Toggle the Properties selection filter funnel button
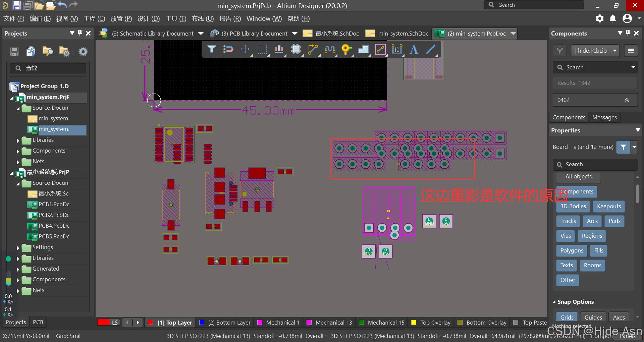Screen dimensions: 644x342 point(623,147)
